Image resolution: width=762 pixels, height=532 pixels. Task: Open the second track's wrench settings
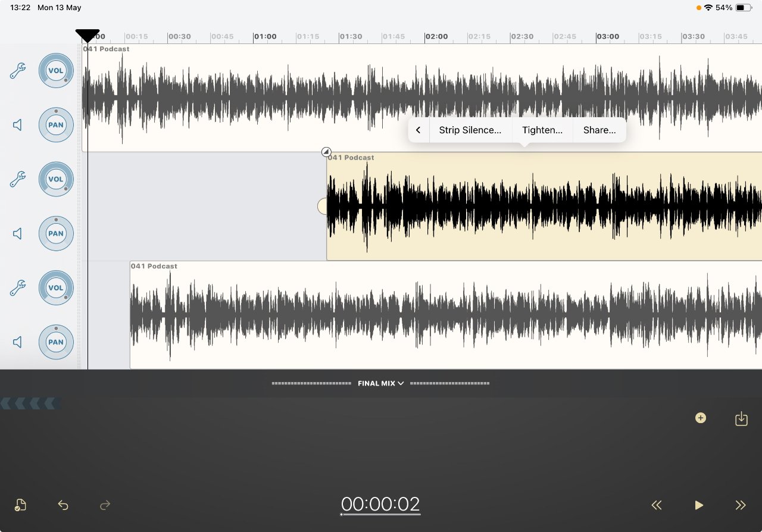coord(18,179)
